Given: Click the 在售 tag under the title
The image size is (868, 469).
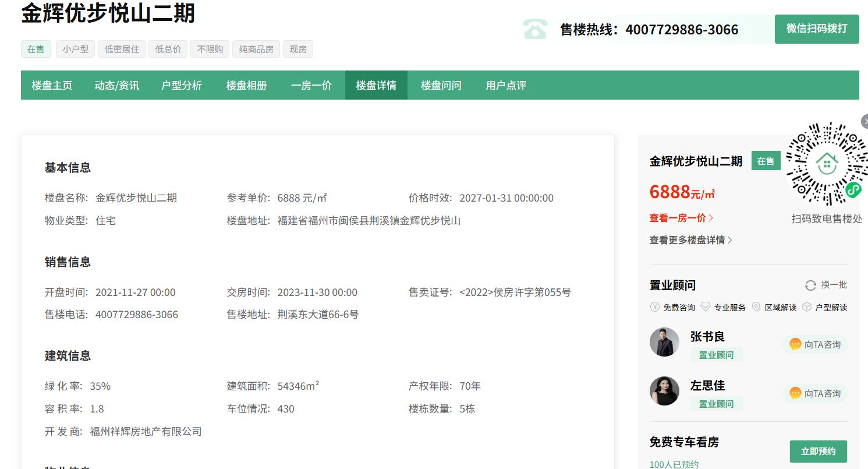Looking at the screenshot, I should point(36,49).
